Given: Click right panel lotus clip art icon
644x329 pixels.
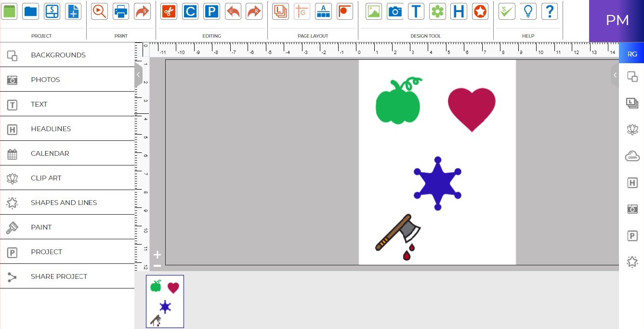Looking at the screenshot, I should [632, 129].
